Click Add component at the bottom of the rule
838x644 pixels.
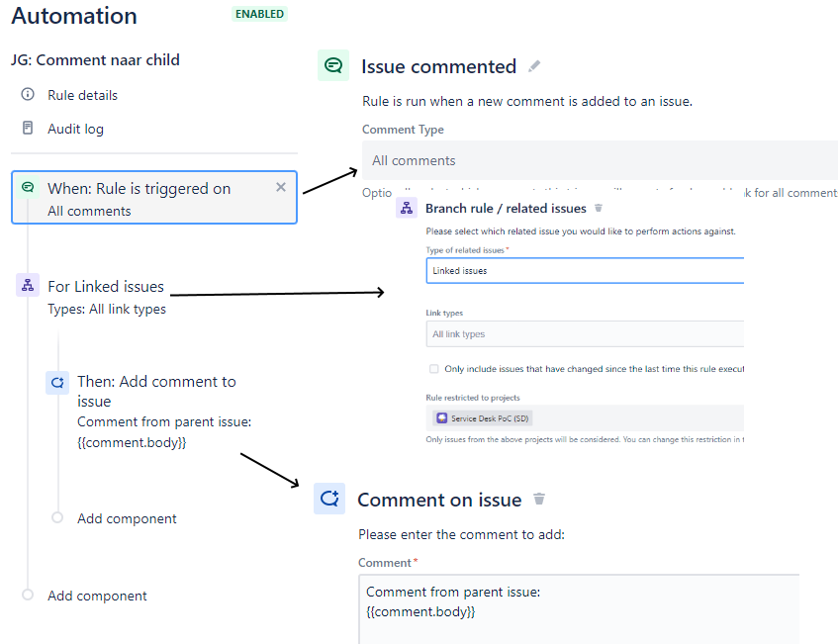[97, 596]
